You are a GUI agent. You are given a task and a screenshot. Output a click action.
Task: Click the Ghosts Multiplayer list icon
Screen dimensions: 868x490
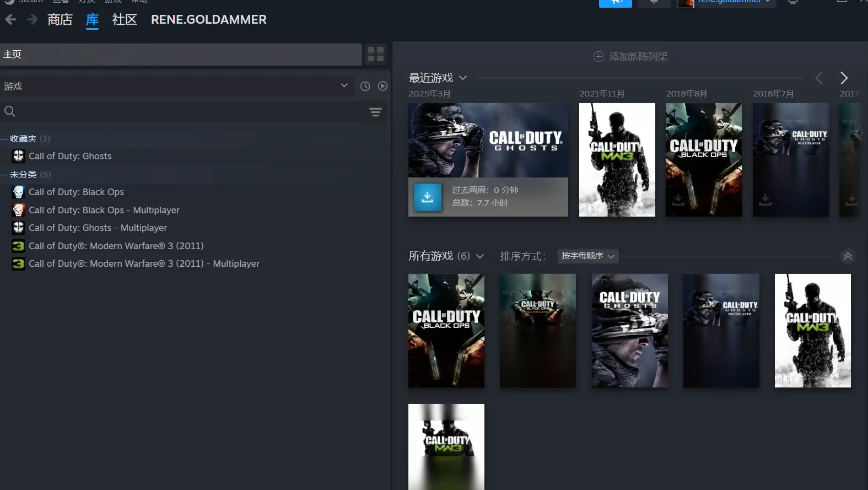(19, 228)
